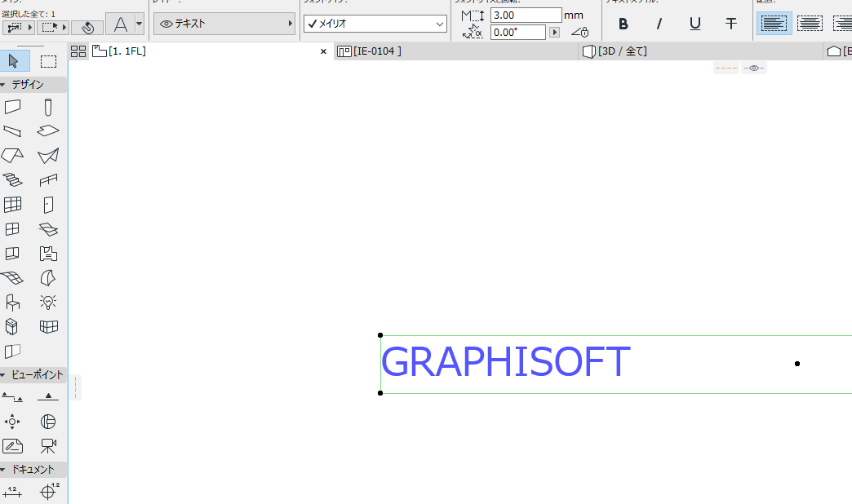Screen dimensions: 852x504
Task: Select the Lamp tool
Action: coord(48,302)
